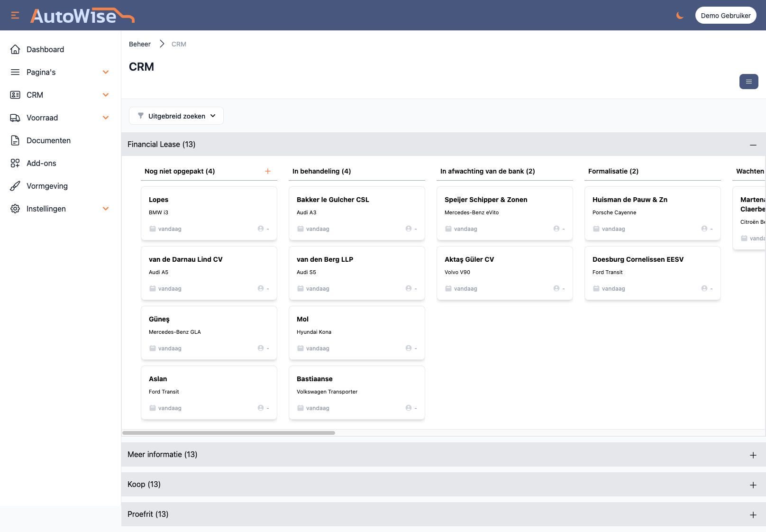Open Doesburg Cornelissen EESV card
This screenshot has height=532, width=766.
point(653,273)
